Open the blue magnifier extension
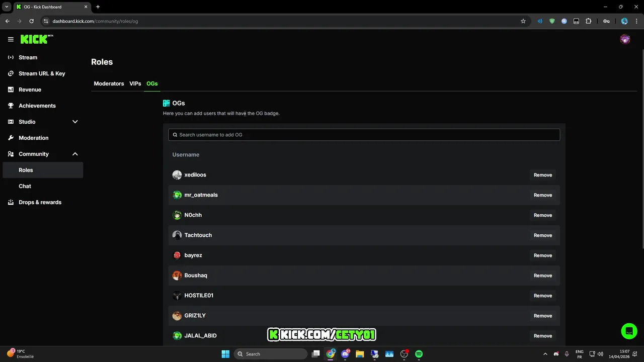 (x=564, y=21)
